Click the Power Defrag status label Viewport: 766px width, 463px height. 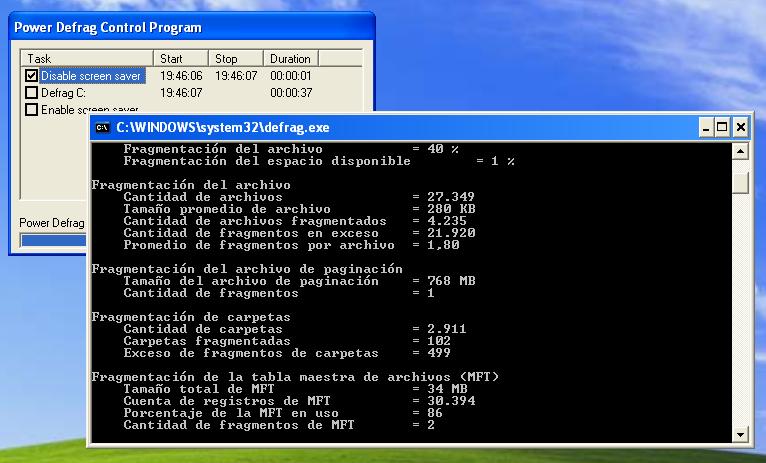tap(52, 223)
